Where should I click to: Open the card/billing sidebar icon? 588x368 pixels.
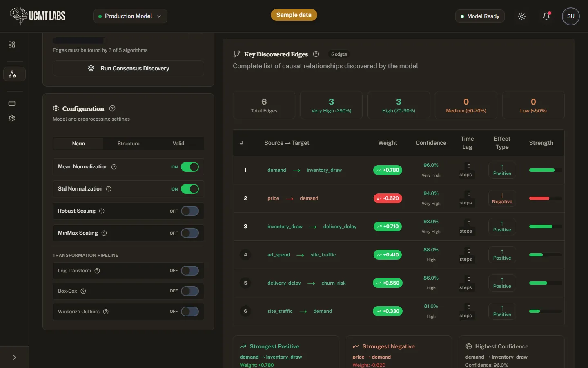click(12, 103)
